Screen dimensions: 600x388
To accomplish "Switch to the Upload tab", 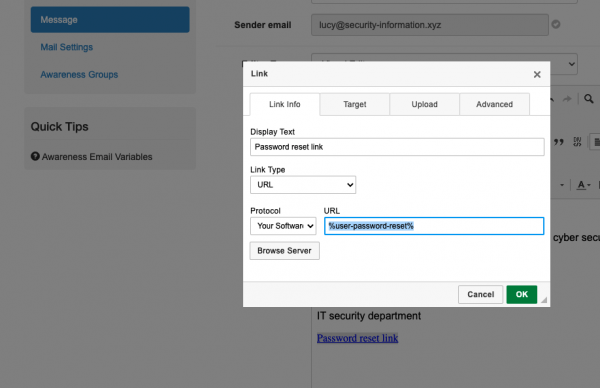I will point(424,104).
